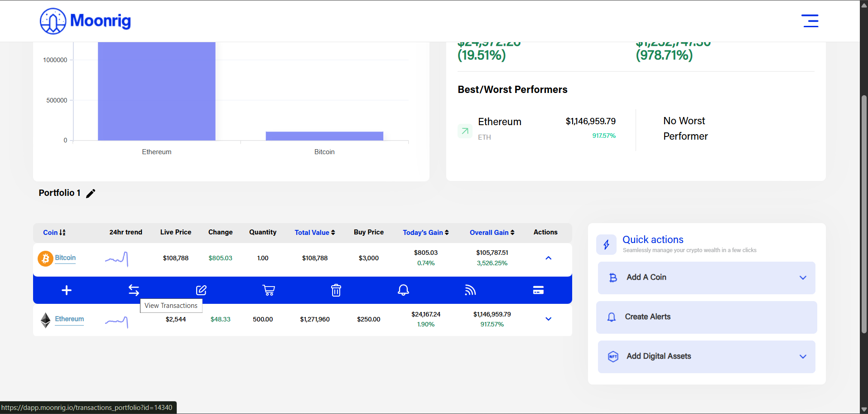Click Ethereum change value $48.33
The height and width of the screenshot is (414, 868).
pos(221,319)
